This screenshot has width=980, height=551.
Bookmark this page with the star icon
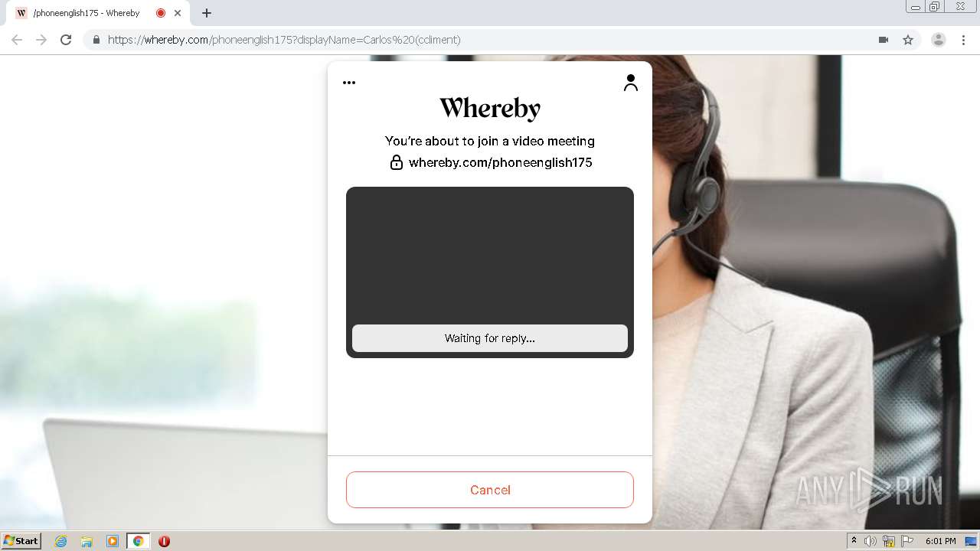click(908, 40)
